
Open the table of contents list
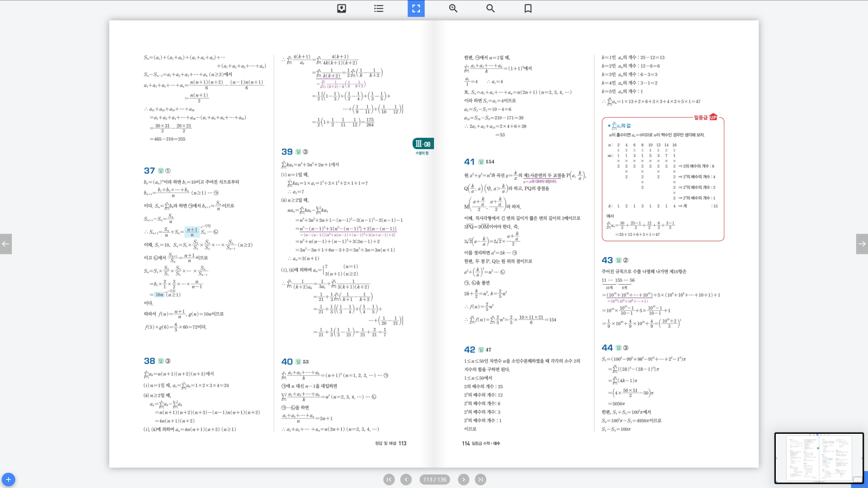pyautogui.click(x=379, y=9)
